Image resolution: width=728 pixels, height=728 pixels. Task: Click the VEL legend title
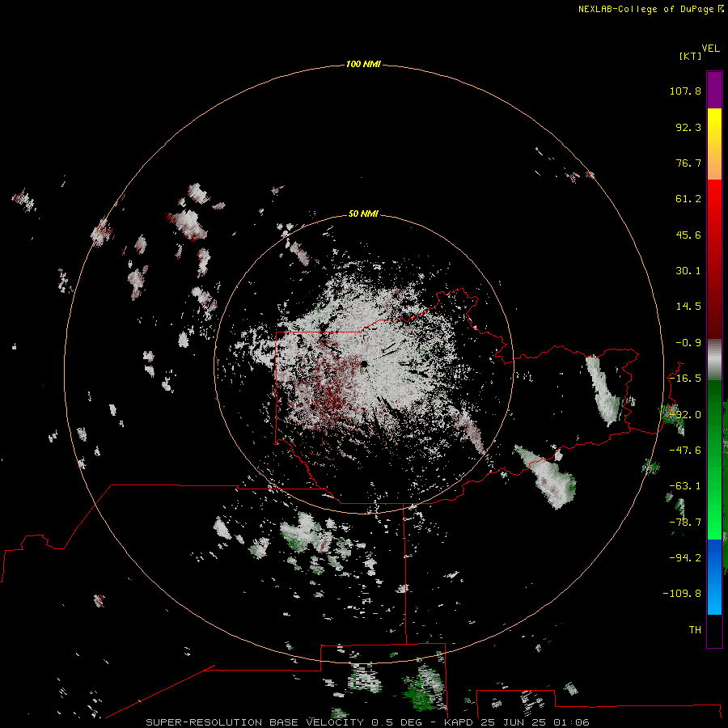tap(710, 49)
